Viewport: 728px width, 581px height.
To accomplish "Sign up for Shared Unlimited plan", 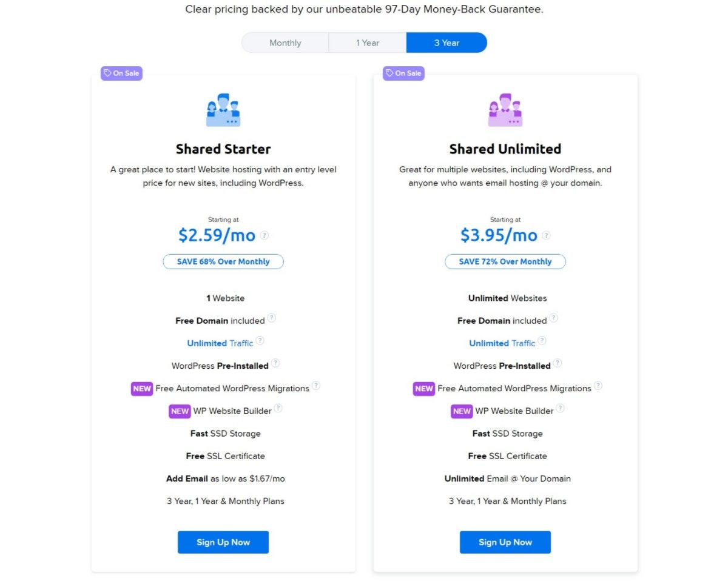I will [x=505, y=542].
